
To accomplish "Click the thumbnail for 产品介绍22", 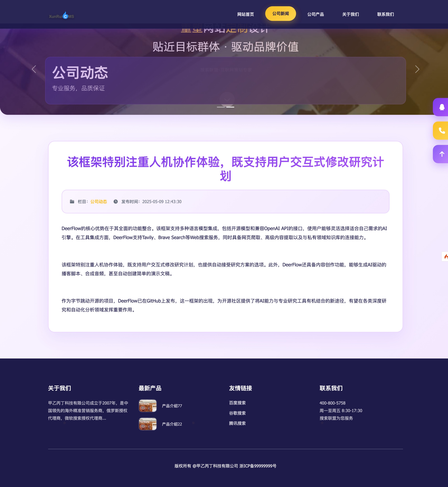I will 148,424.
